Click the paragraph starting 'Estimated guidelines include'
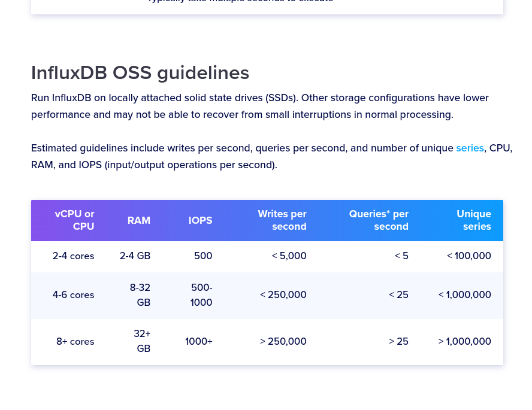This screenshot has width=532, height=410. pyautogui.click(x=271, y=157)
